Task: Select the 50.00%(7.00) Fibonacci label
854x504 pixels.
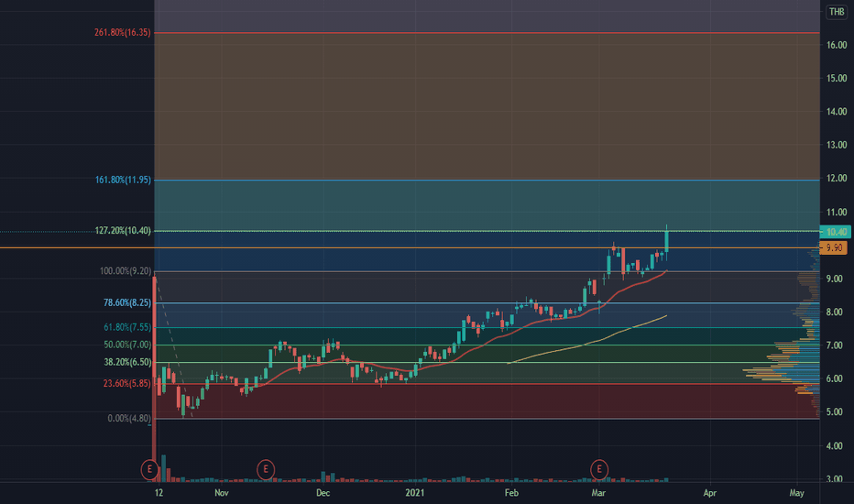Action: click(127, 345)
